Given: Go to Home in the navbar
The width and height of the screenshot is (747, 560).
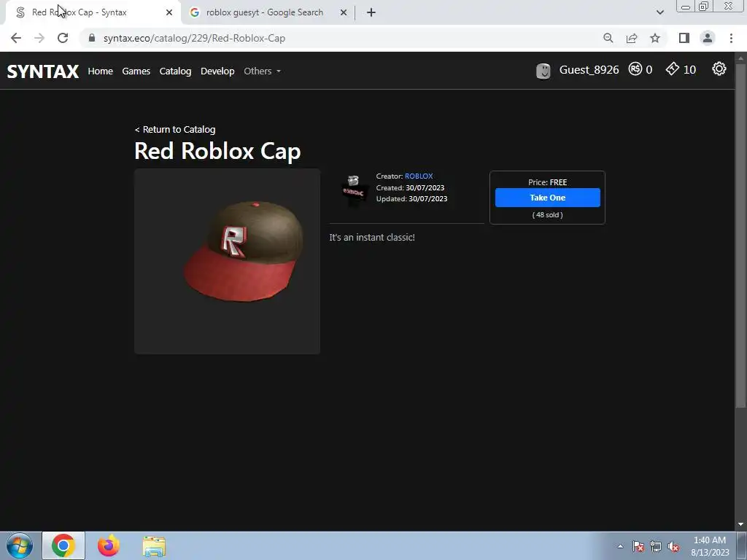Looking at the screenshot, I should pos(100,71).
